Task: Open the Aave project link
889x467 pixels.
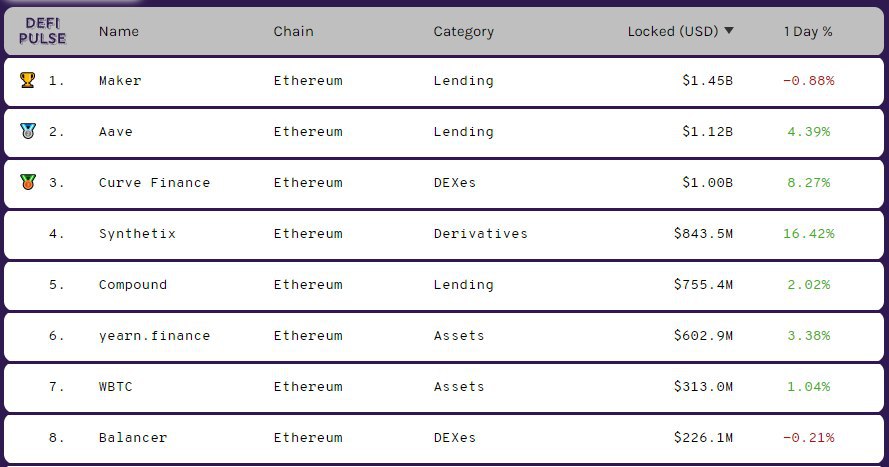Action: point(116,131)
